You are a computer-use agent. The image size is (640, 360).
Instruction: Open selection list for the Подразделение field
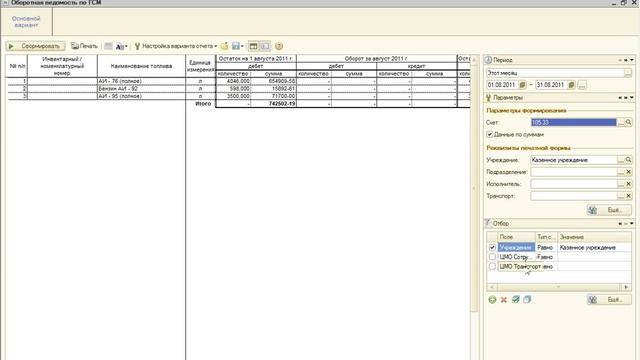point(621,172)
